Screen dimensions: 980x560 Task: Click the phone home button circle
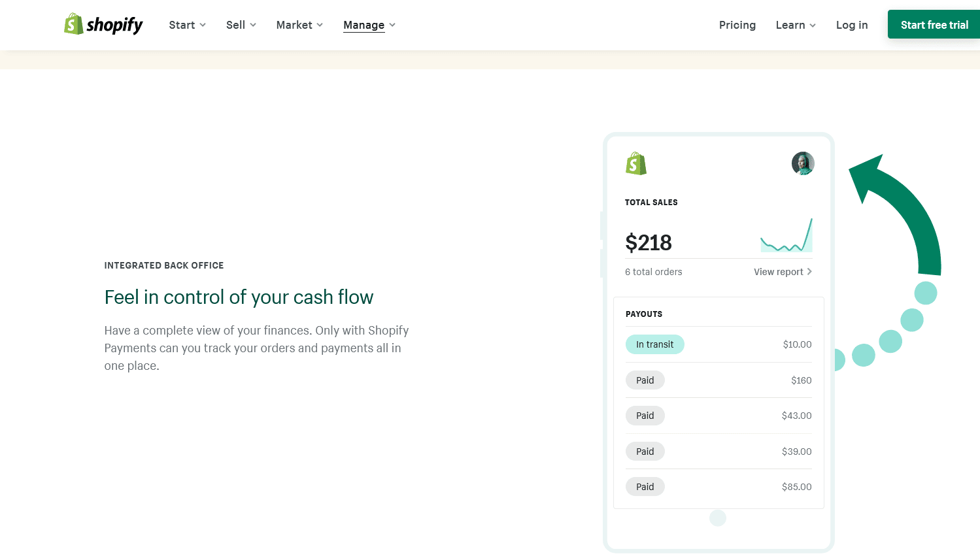[x=718, y=518]
